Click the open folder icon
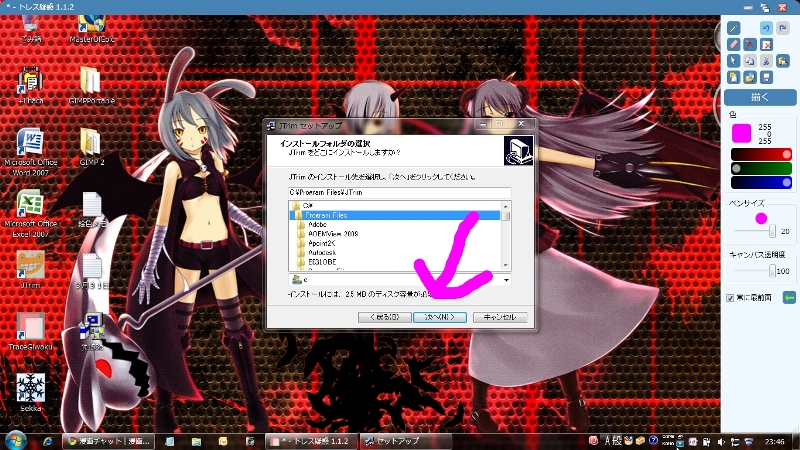 tap(749, 77)
